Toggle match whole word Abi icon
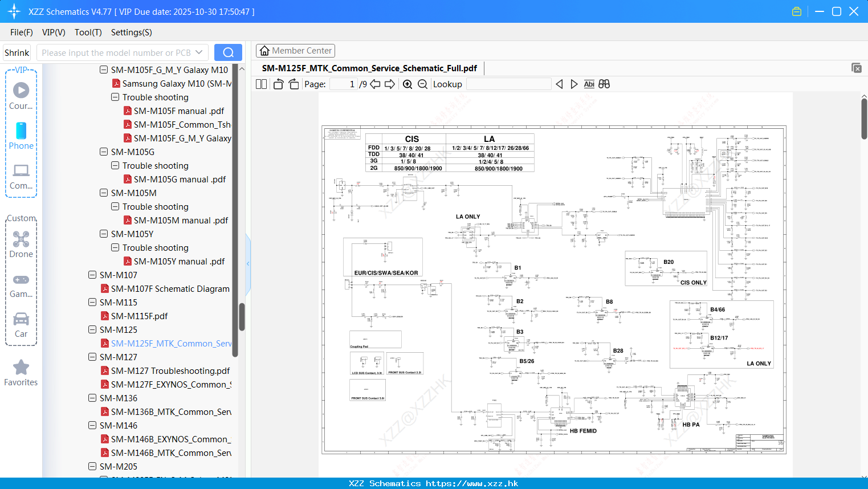Screen dimensions: 868x489 click(x=589, y=84)
